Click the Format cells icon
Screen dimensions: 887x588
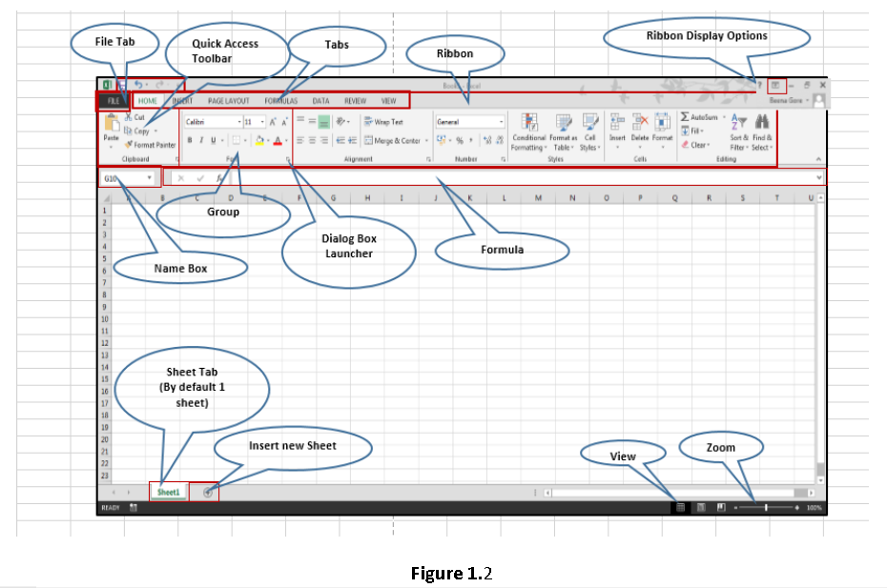pos(663,122)
